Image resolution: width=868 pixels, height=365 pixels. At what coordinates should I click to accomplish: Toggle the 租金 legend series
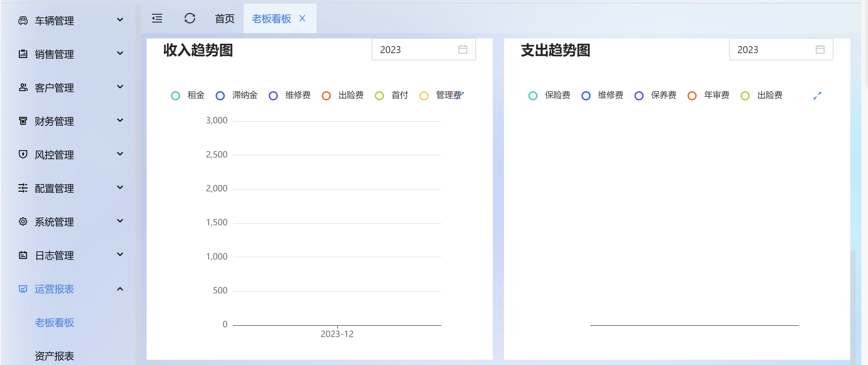[x=188, y=95]
